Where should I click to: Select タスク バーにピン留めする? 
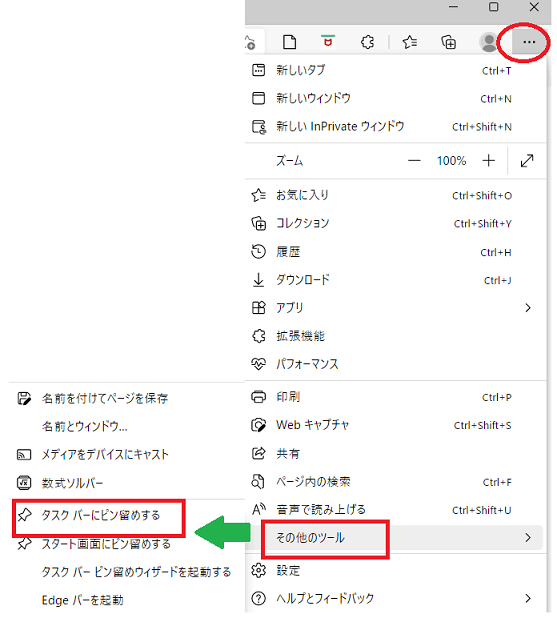point(99,515)
